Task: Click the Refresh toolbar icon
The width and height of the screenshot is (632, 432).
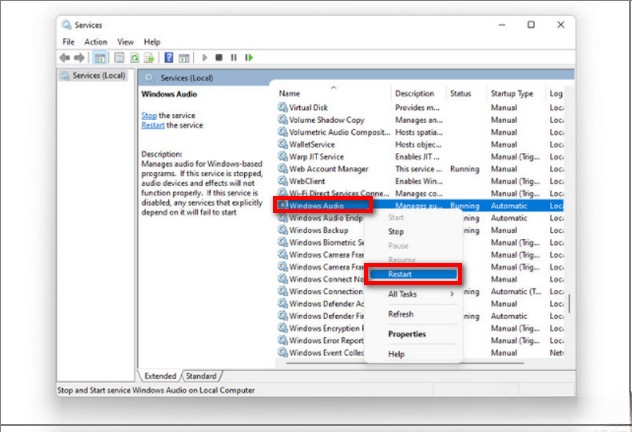Action: pyautogui.click(x=134, y=58)
